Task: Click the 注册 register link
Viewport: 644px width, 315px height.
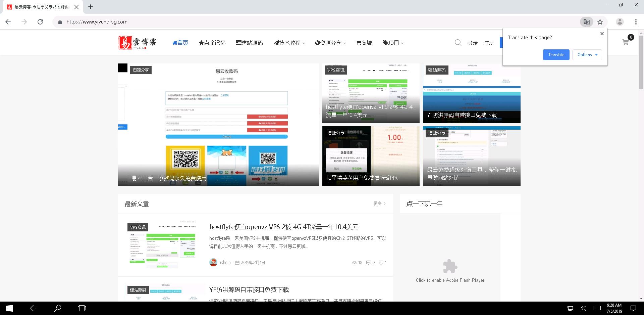Action: (x=489, y=43)
